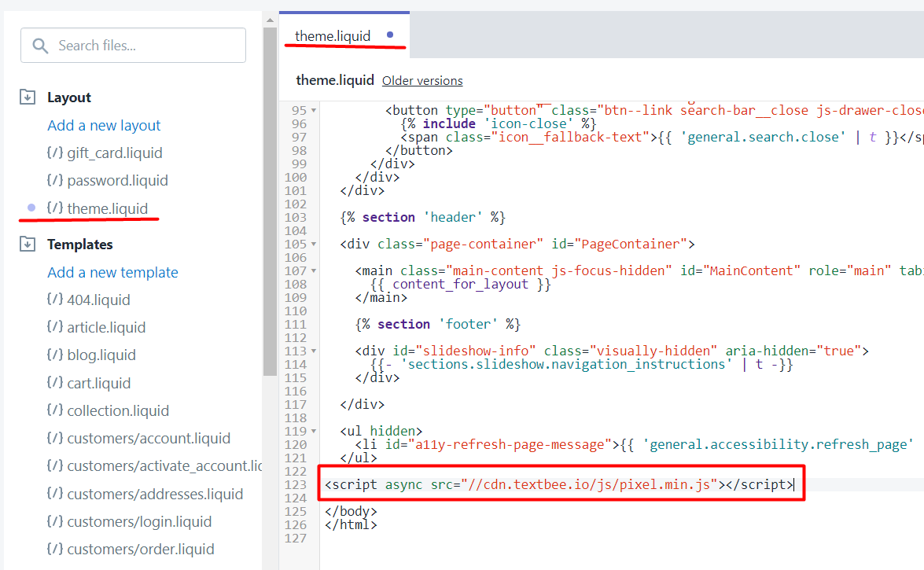Open blog.liquid template
Screen dimensions: 924x570
pyautogui.click(x=101, y=355)
